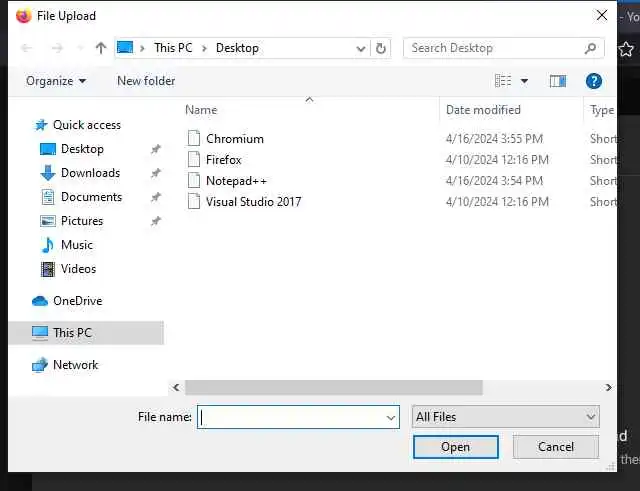Viewport: 640px width, 491px height.
Task: Open the Organize dropdown menu
Action: coord(56,81)
